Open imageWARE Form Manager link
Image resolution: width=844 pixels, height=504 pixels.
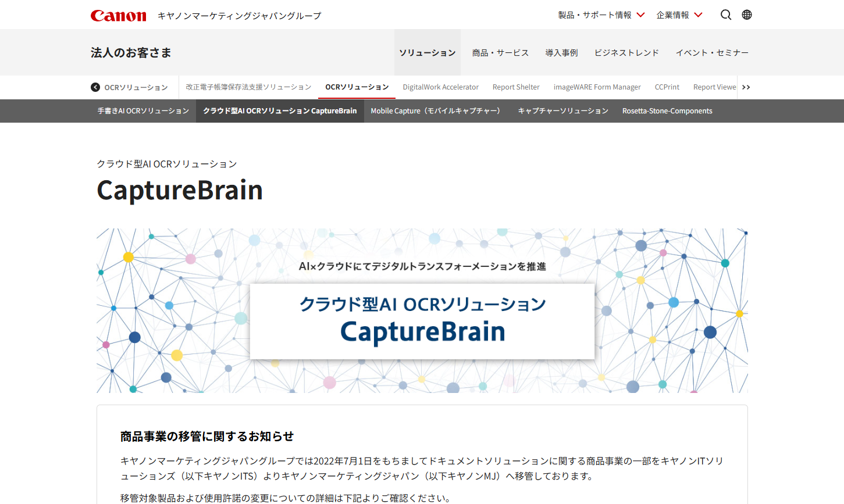[597, 87]
